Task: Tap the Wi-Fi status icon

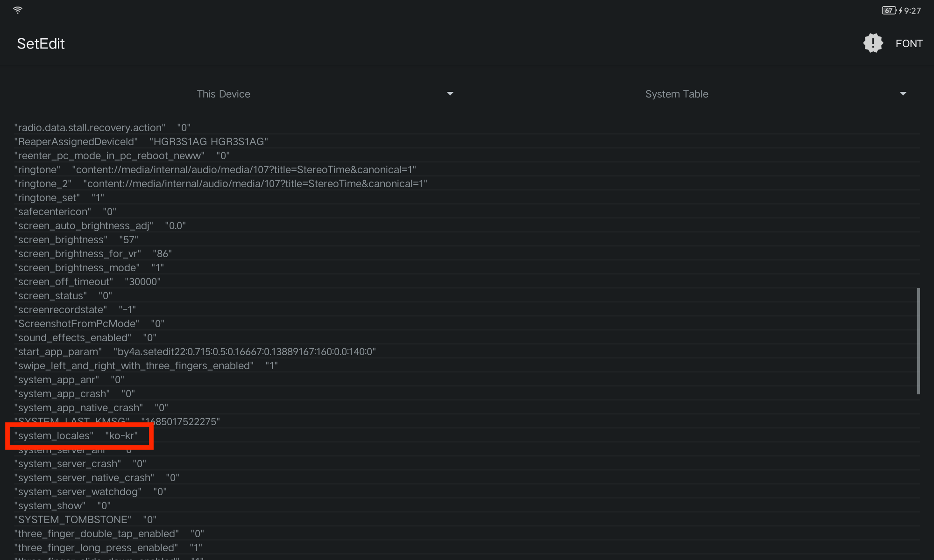Action: point(18,10)
